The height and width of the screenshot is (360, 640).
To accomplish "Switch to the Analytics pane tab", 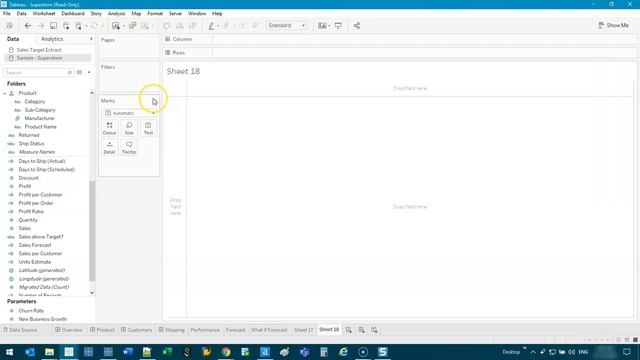I will [52, 39].
